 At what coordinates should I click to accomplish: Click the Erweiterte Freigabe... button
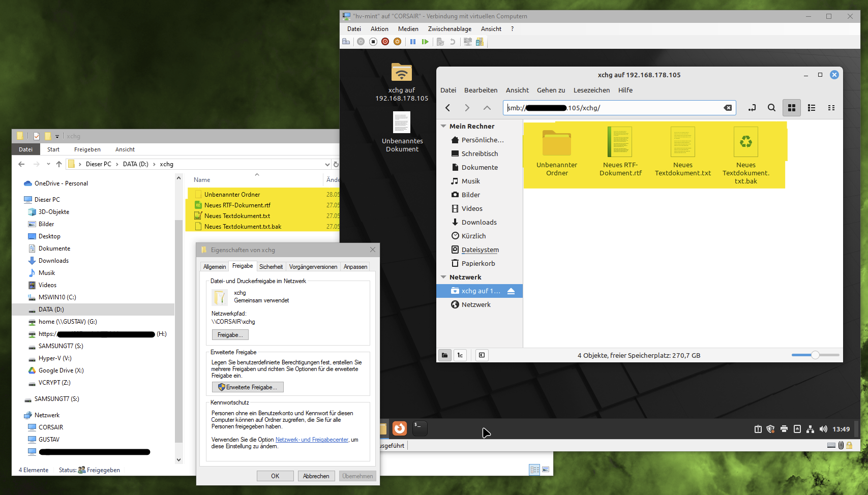tap(248, 387)
